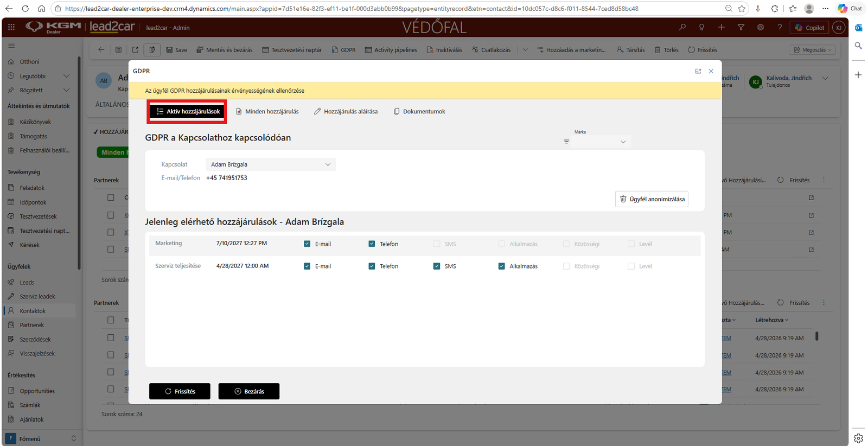
Task: Uncheck Marketing Telefon consent checkbox
Action: point(372,244)
